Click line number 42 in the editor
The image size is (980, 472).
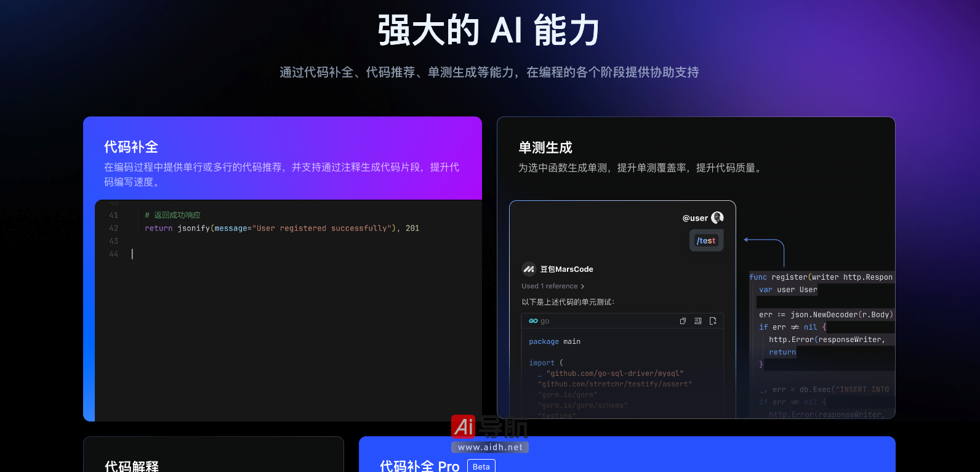click(x=113, y=228)
